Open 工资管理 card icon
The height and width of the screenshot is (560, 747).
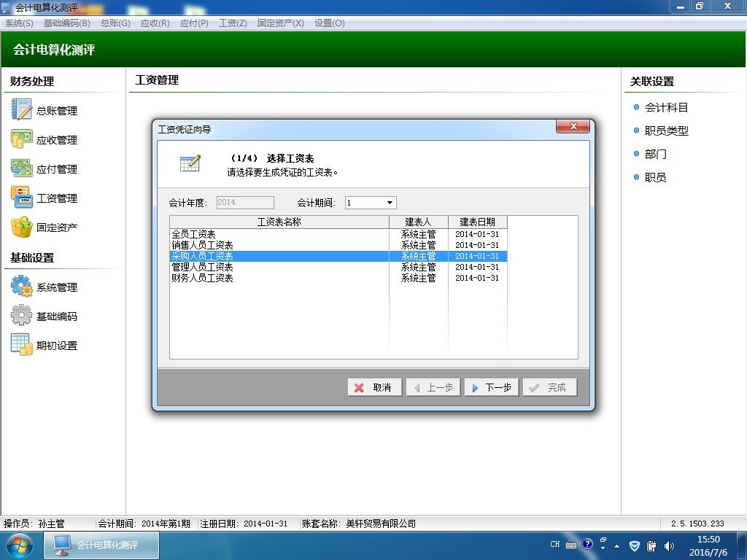(21, 198)
